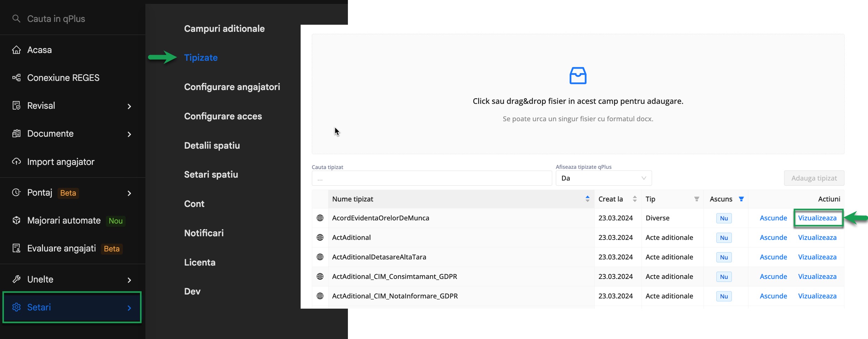This screenshot has height=339, width=868.
Task: Click the Beta badge next to Evaluare angajati
Action: pyautogui.click(x=112, y=249)
